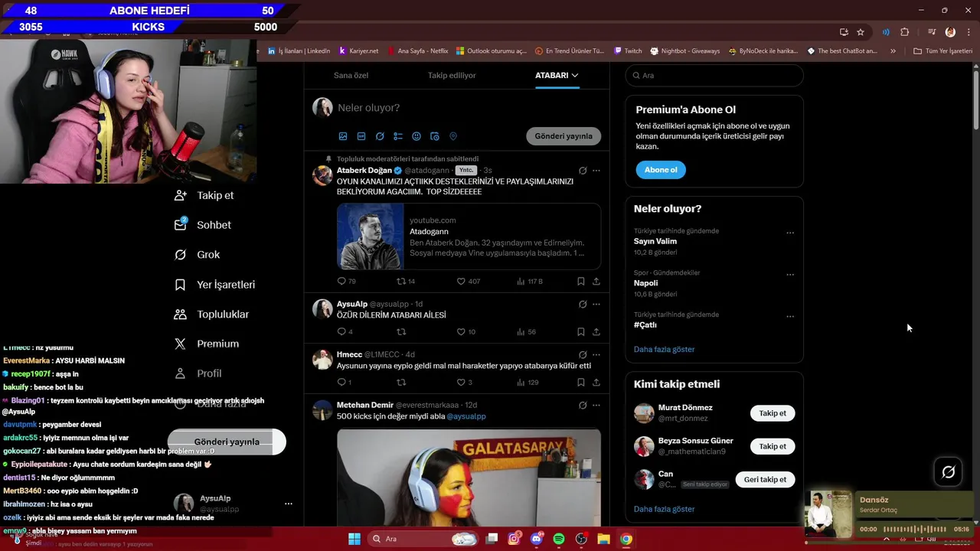Open more options for Napoli trend
The height and width of the screenshot is (551, 980).
790,274
